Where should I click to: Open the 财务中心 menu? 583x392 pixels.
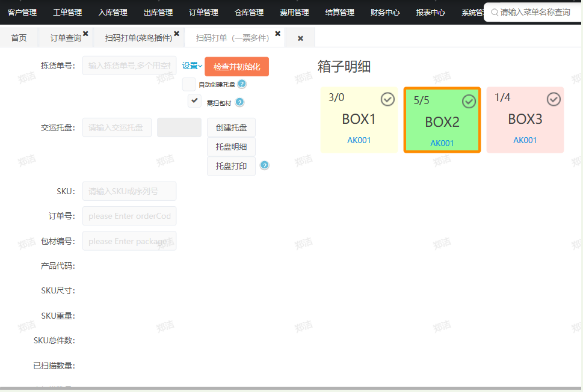point(385,13)
